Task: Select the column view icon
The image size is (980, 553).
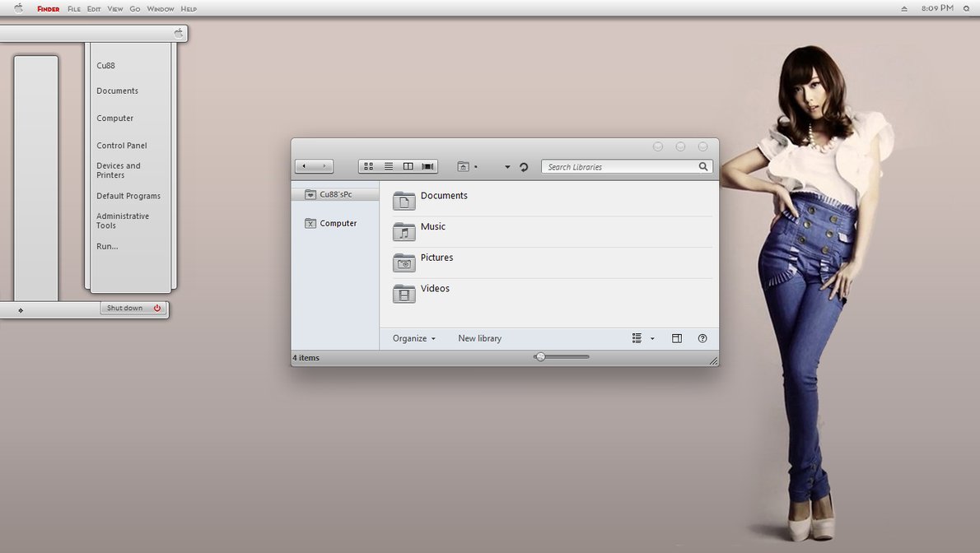Action: pos(408,166)
